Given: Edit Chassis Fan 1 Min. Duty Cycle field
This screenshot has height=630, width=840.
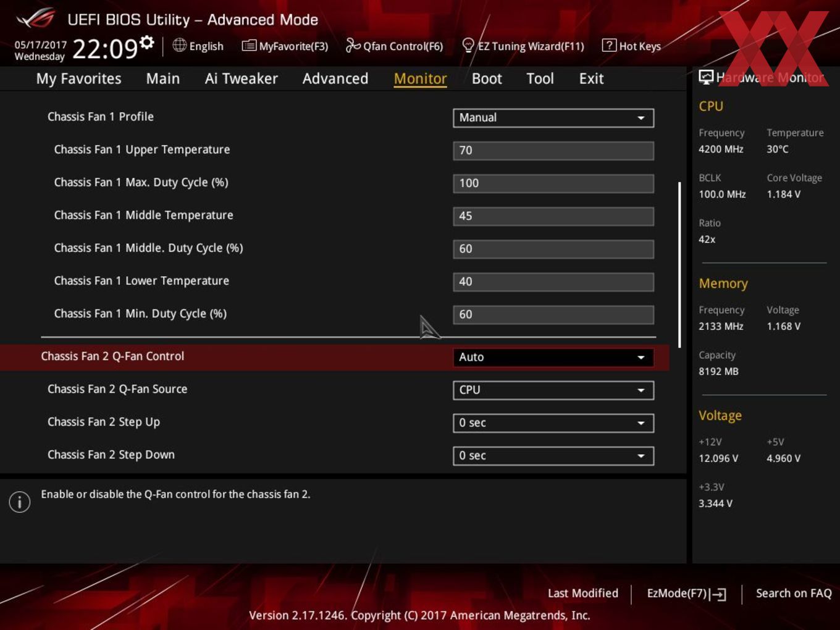Looking at the screenshot, I should [x=553, y=314].
